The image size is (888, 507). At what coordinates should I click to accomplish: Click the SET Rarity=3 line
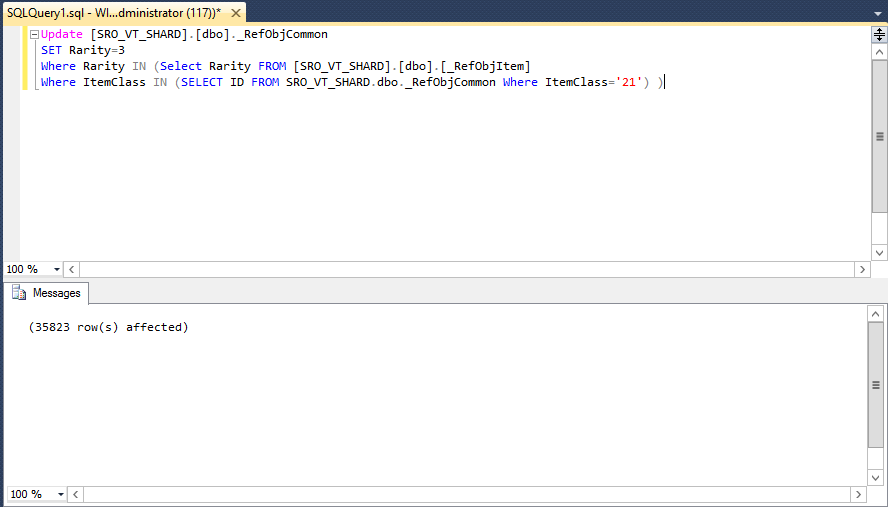click(83, 50)
